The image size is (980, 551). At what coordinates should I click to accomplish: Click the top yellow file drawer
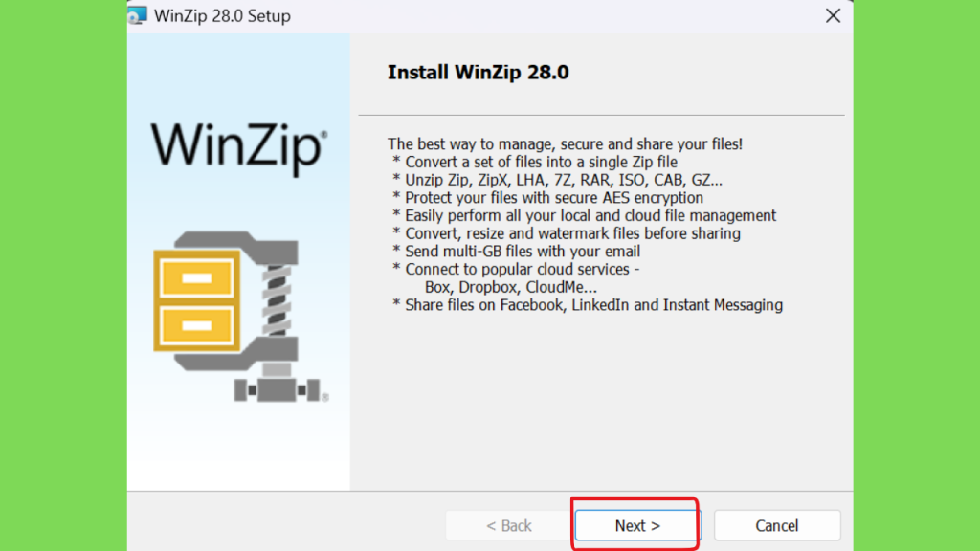click(197, 278)
